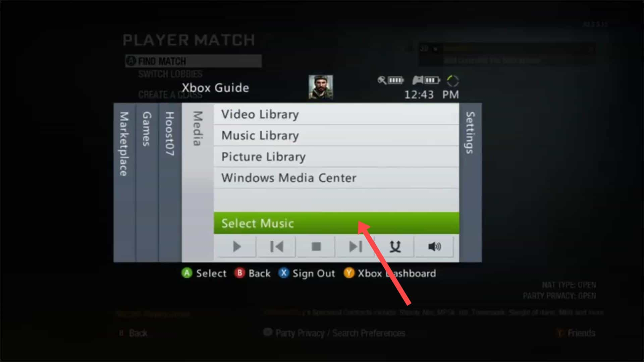Click the play button in media controls
Screen dimensions: 644x362
[237, 247]
